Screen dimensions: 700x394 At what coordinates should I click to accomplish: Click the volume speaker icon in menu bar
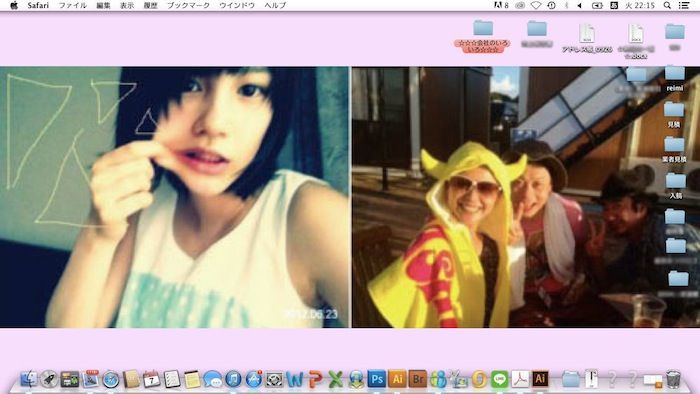pos(580,5)
